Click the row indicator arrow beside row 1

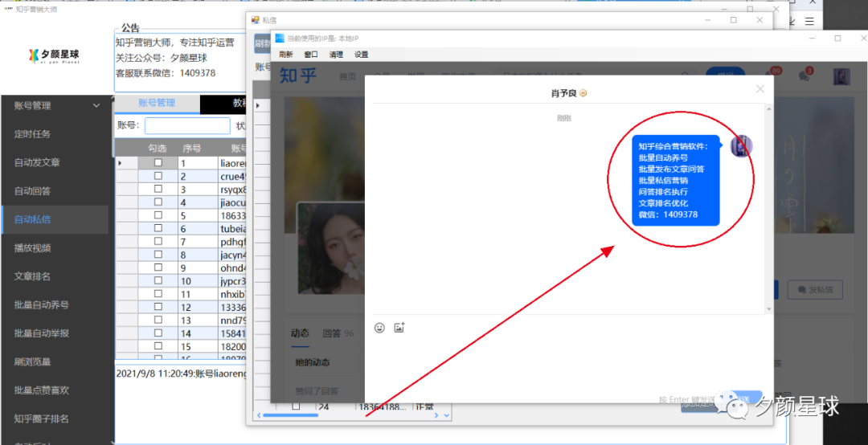click(x=120, y=163)
